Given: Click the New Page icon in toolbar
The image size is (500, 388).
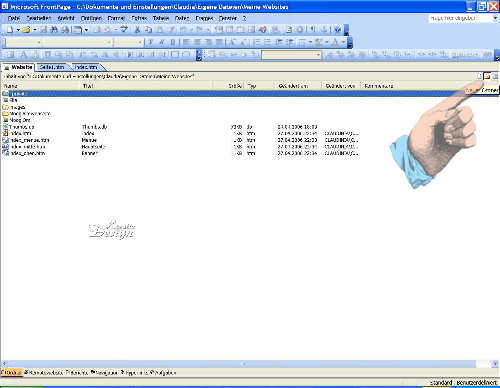Looking at the screenshot, I should pyautogui.click(x=10, y=30).
